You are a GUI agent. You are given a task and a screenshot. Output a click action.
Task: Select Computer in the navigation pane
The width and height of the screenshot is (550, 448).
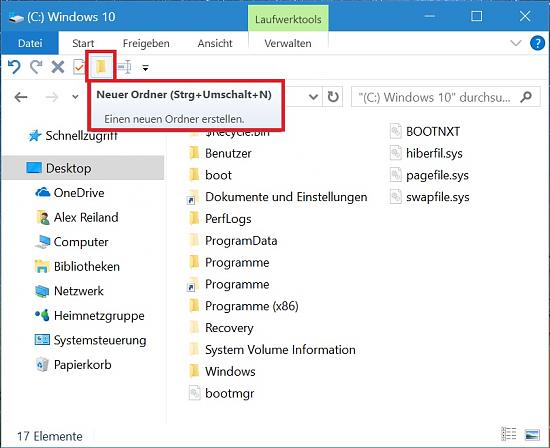[81, 242]
